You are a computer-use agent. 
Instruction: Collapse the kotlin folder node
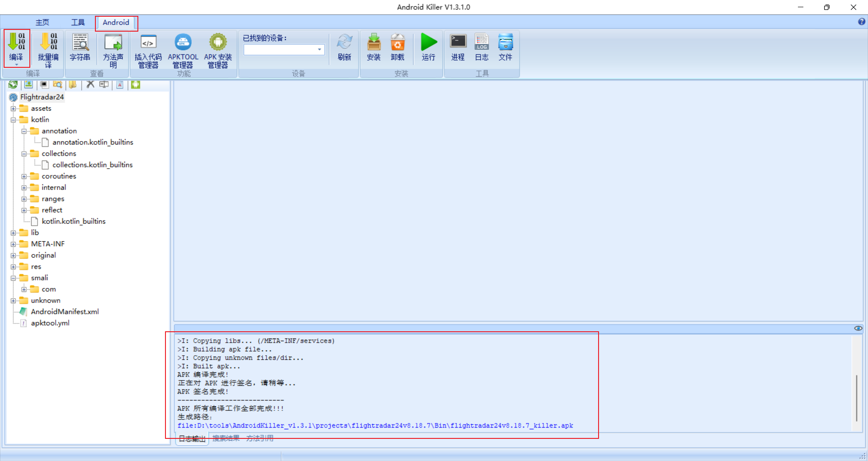pos(14,119)
